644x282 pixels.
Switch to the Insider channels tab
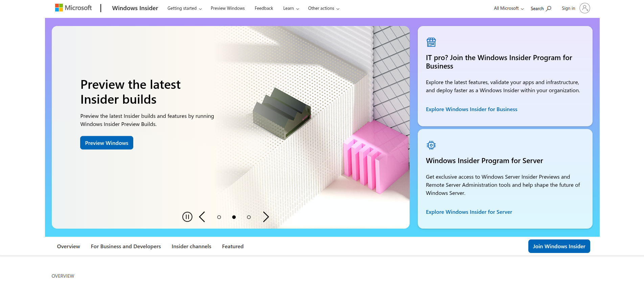tap(191, 247)
